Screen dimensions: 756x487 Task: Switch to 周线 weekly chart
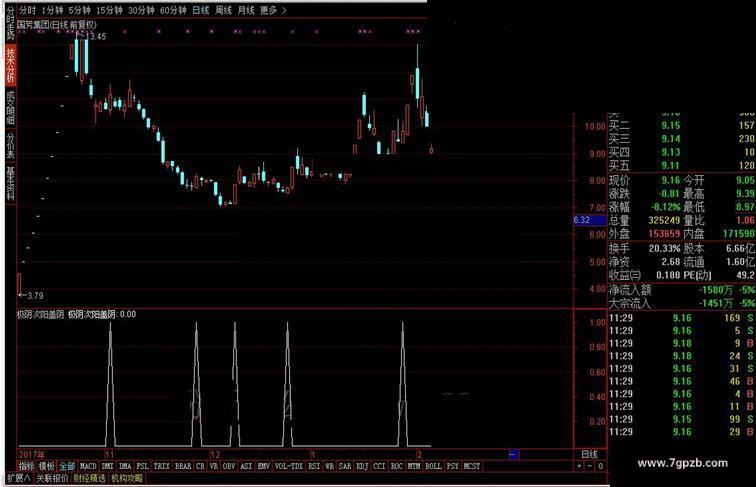tap(223, 10)
